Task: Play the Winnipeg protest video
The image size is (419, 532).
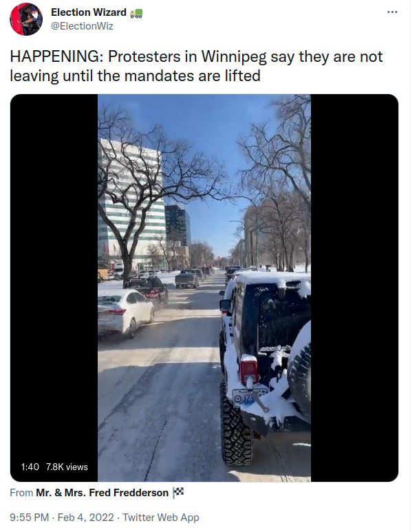Action: 204,288
